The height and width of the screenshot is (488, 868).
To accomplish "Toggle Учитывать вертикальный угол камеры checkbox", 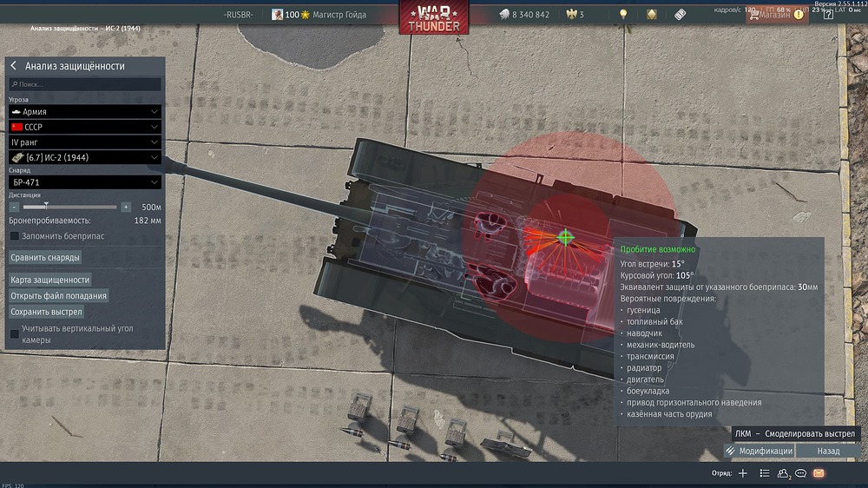I will [x=15, y=333].
